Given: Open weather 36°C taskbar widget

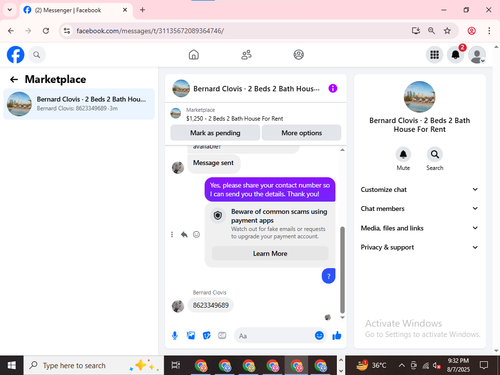Looking at the screenshot, I should [x=371, y=366].
